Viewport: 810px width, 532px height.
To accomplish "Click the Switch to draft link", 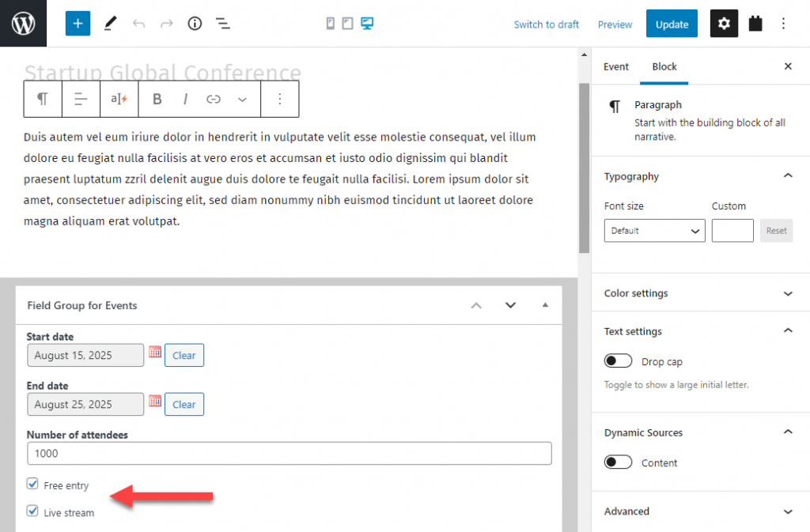I will [x=546, y=25].
